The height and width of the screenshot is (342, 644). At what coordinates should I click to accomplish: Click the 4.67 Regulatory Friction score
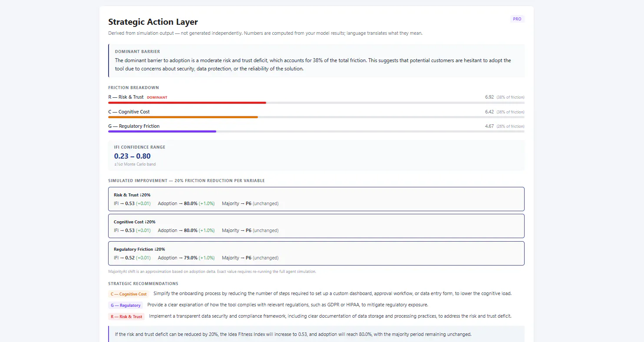489,126
